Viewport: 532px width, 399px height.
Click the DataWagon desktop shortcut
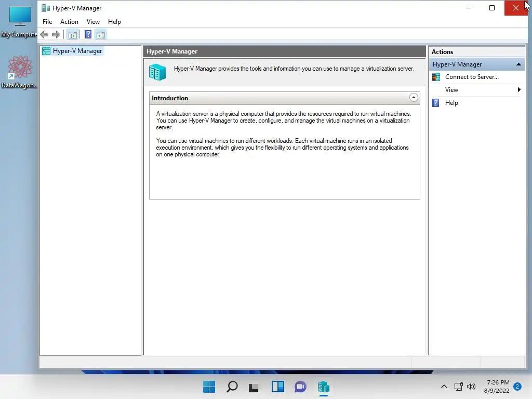tap(19, 72)
